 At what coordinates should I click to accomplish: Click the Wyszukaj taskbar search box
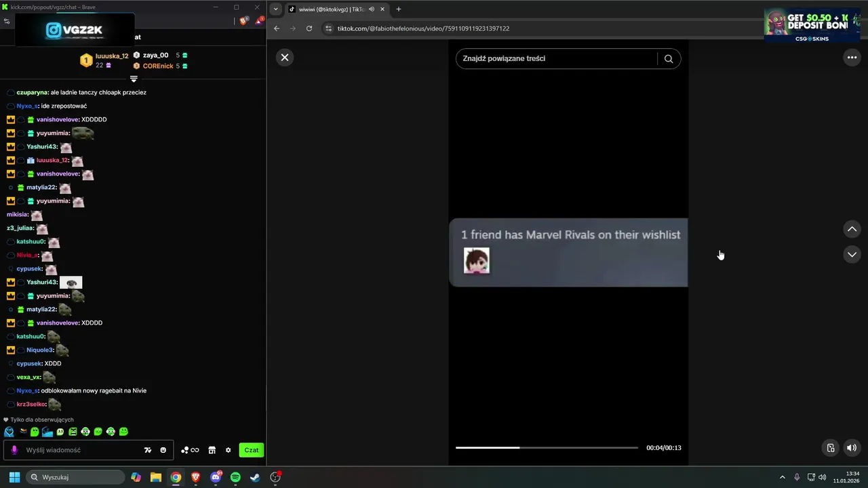click(x=75, y=477)
